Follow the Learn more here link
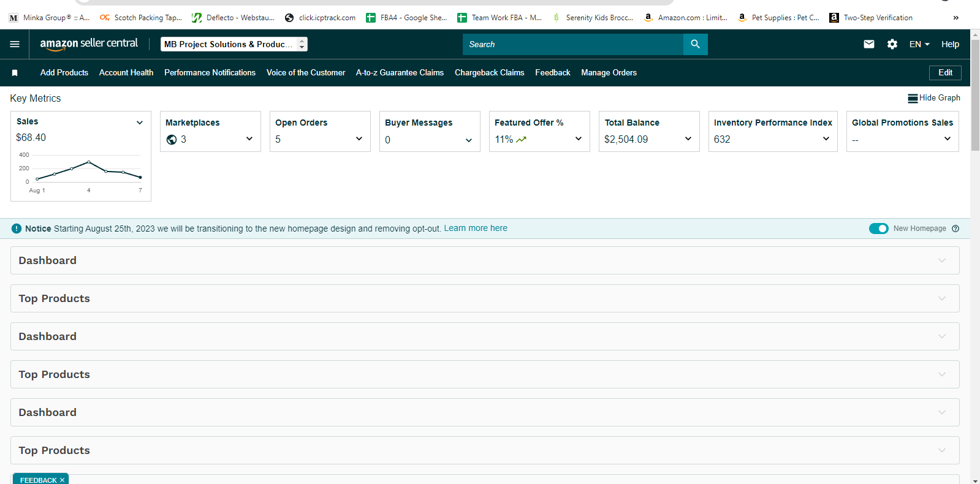Image resolution: width=980 pixels, height=484 pixels. coord(476,228)
